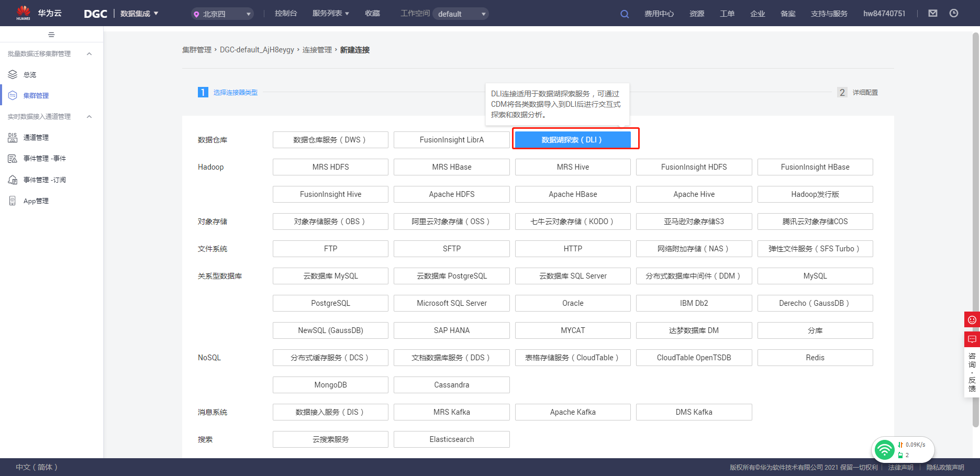Pick the 云数据库 MySQL connector

point(330,276)
